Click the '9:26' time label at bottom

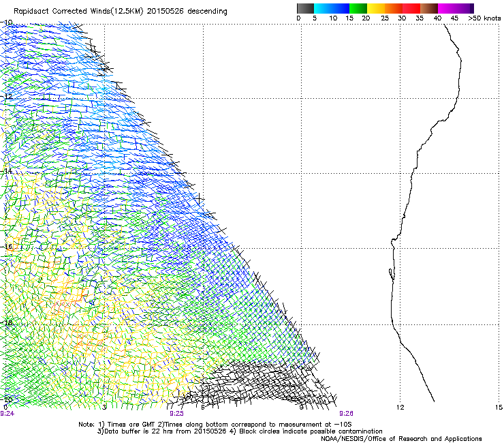346,414
